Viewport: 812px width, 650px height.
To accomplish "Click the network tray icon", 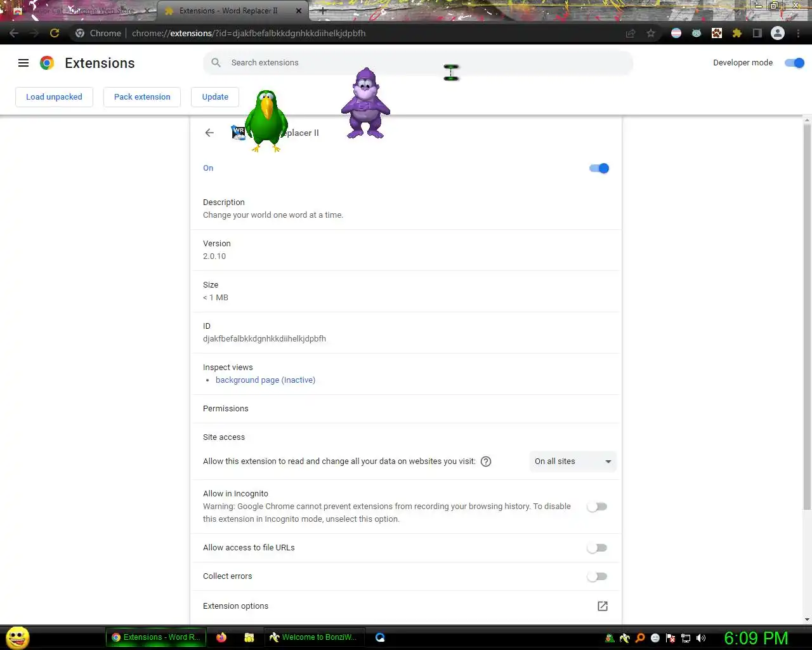I will tap(686, 638).
